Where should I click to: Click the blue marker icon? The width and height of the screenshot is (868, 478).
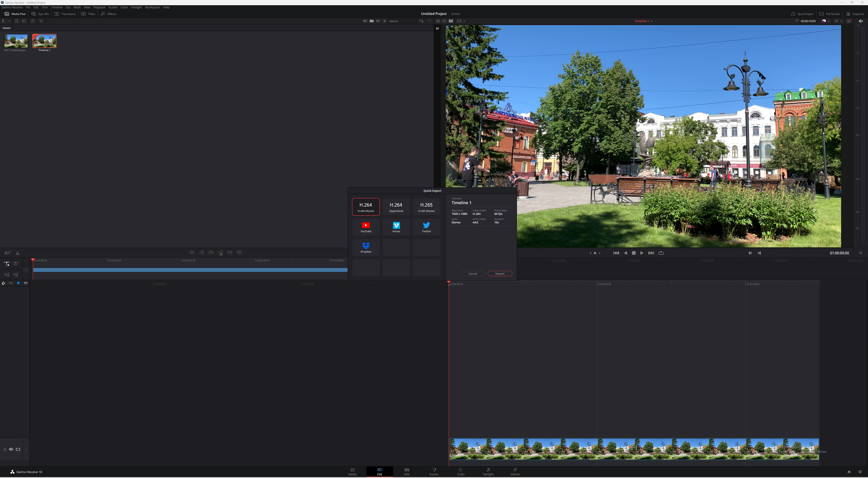click(x=18, y=283)
